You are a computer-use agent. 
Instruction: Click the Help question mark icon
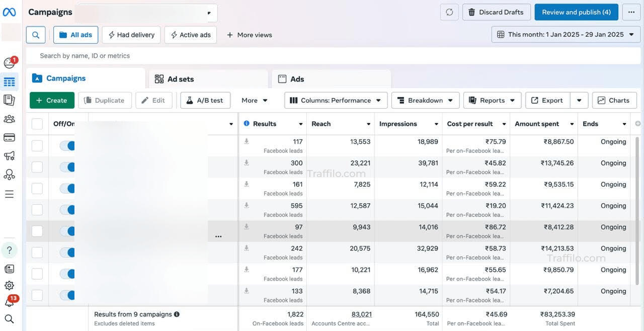(x=9, y=250)
